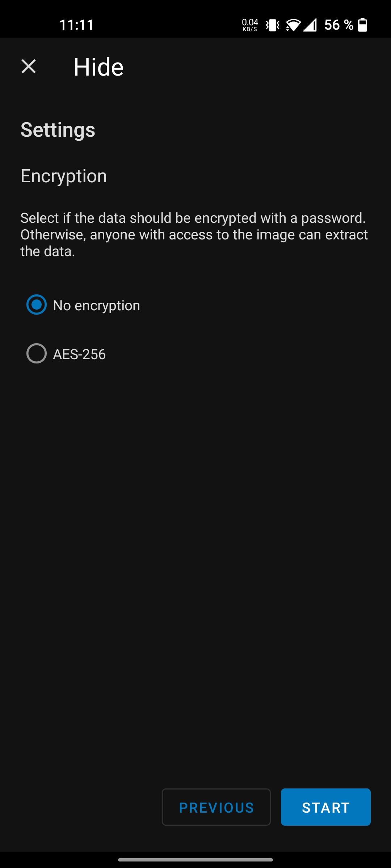Tap the network speed KB/S indicator

pyautogui.click(x=250, y=25)
